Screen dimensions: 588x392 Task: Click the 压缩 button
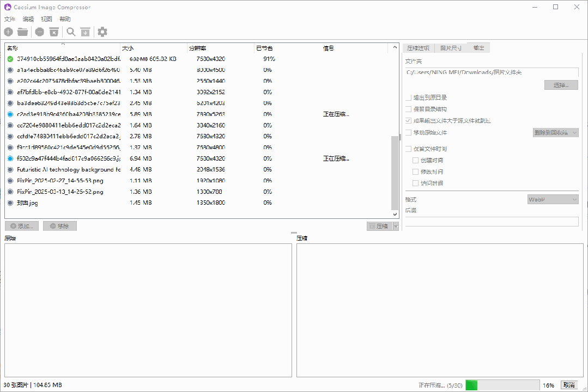click(x=379, y=226)
